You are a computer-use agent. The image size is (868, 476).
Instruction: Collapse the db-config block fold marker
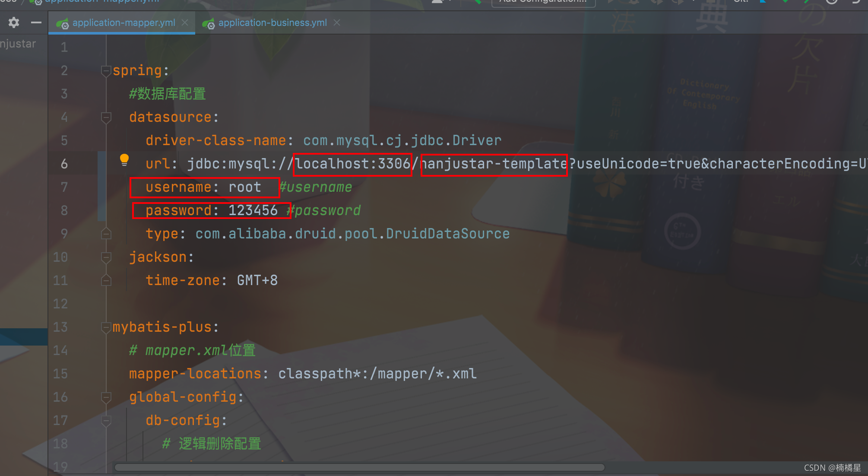(106, 421)
